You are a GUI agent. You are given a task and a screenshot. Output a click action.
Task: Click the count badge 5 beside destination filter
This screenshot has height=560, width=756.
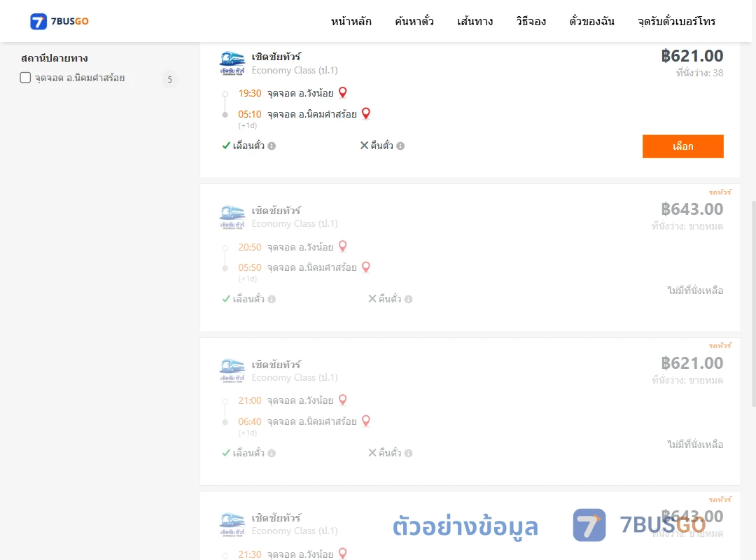[169, 79]
